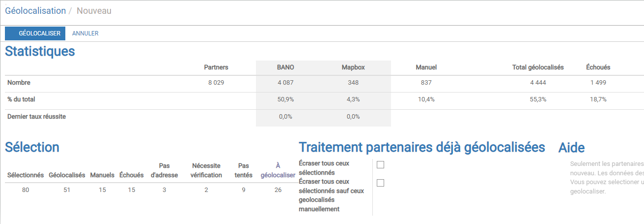Viewport: 644px width, 224px height.
Task: Click the Sélectionnés value 80
Action: (x=26, y=190)
